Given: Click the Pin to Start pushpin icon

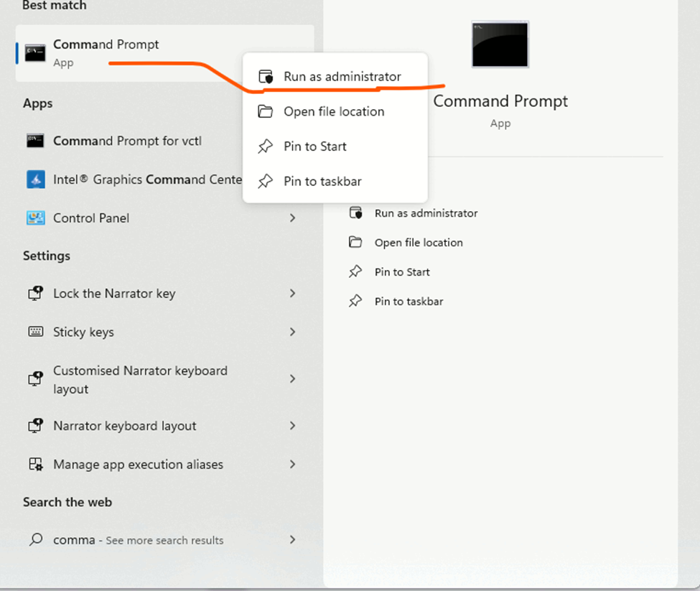Looking at the screenshot, I should pos(265,146).
